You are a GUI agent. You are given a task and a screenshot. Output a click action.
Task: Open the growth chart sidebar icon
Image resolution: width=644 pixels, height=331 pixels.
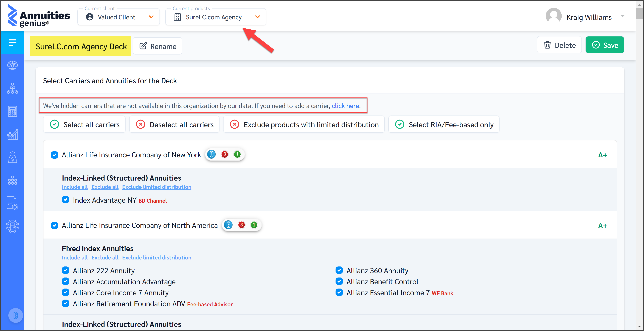[13, 134]
